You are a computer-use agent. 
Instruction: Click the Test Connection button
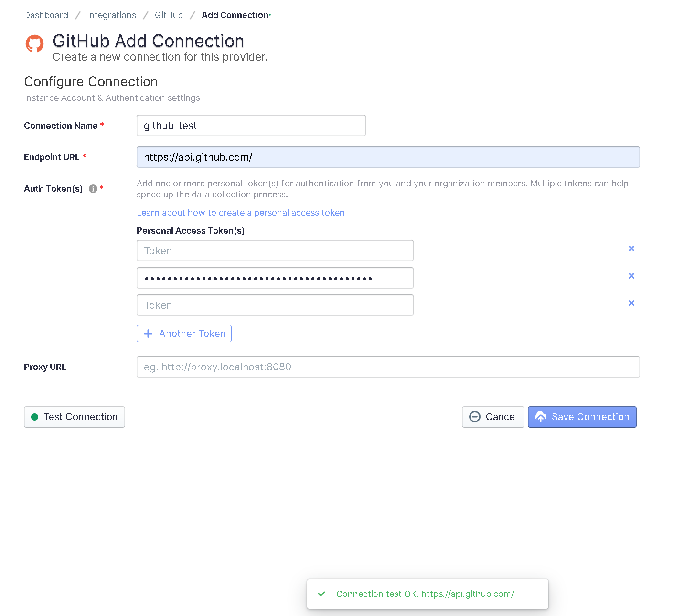click(x=75, y=417)
